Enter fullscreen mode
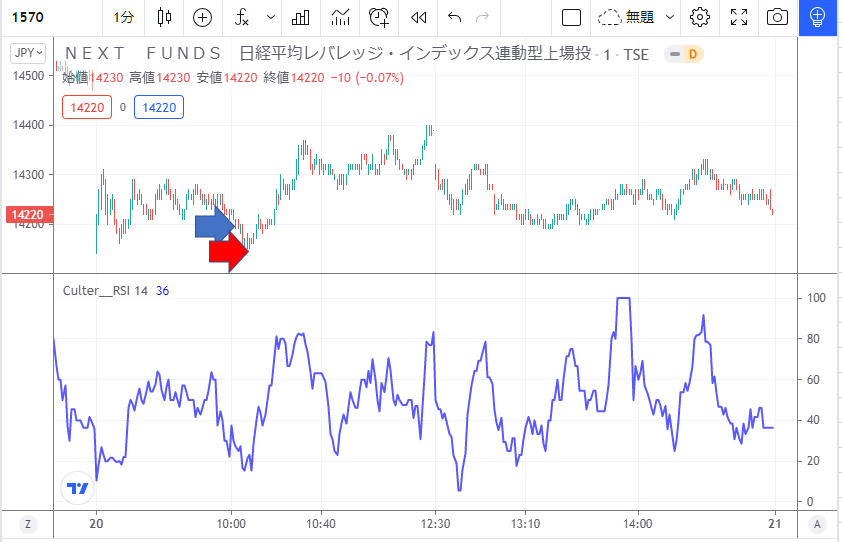The height and width of the screenshot is (542, 842). (x=739, y=17)
